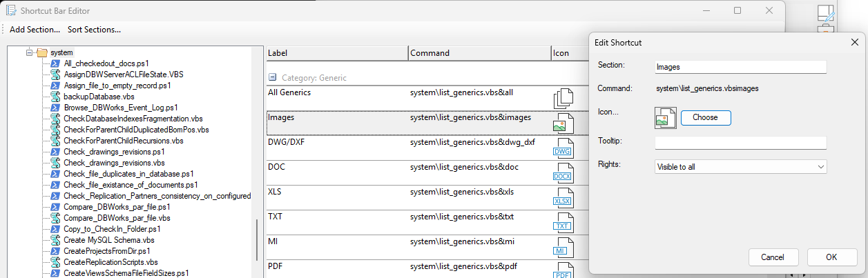Collapse the system folder tree node
The image size is (868, 278).
click(x=29, y=52)
